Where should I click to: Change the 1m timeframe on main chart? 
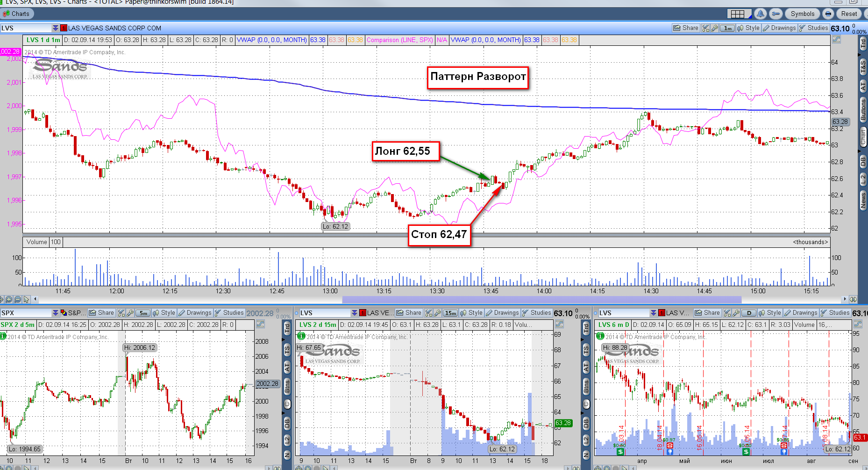727,28
